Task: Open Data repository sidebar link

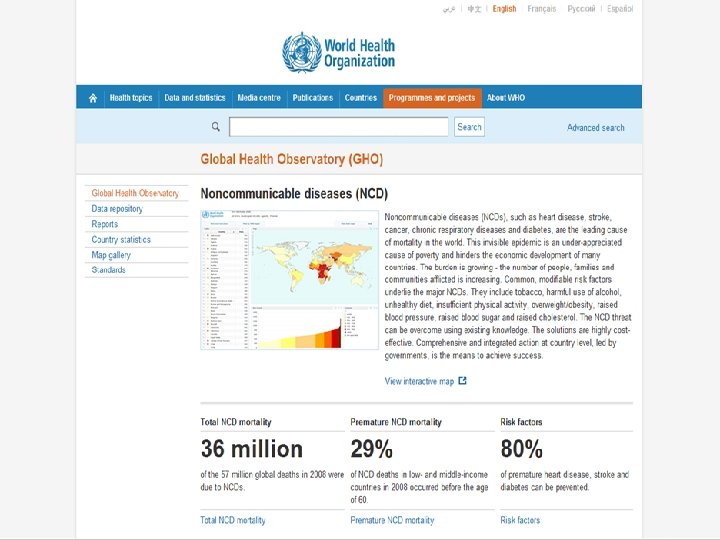Action: (117, 209)
